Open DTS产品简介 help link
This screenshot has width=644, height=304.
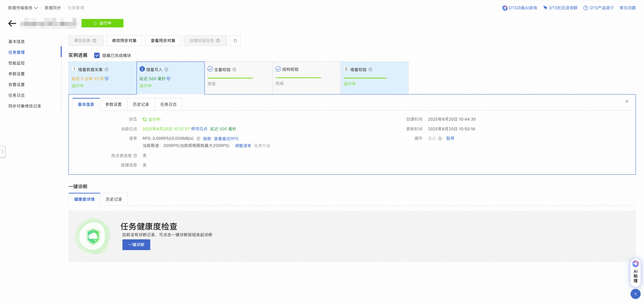click(599, 8)
